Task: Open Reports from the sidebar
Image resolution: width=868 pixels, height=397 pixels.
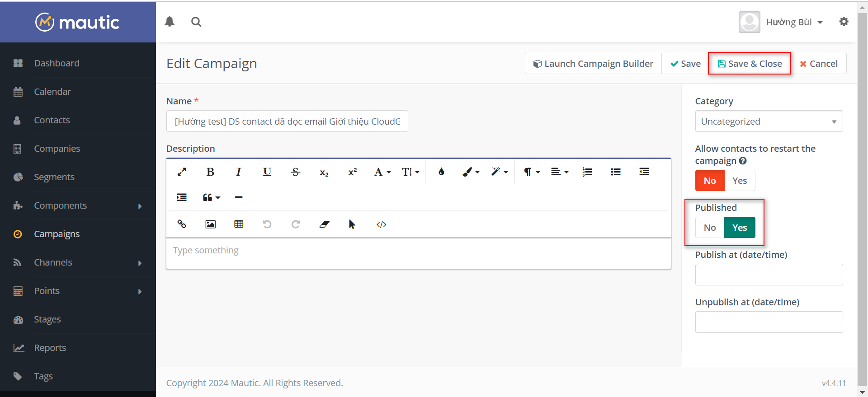Action: [x=50, y=348]
